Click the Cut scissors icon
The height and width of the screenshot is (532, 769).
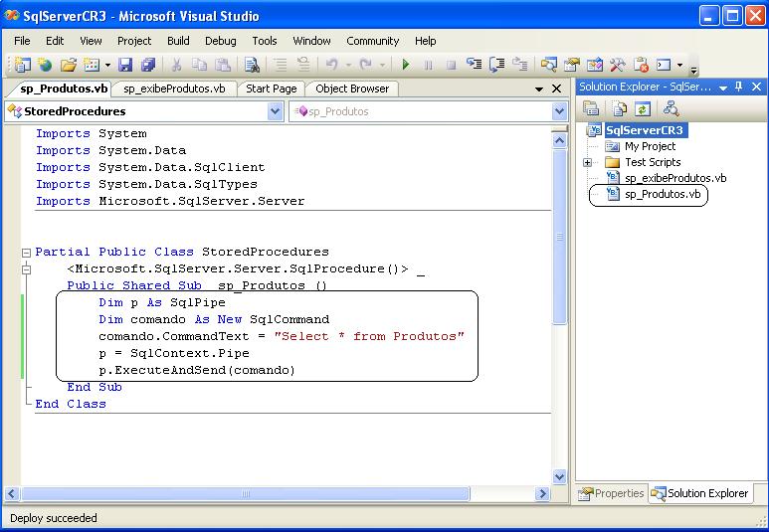pos(176,65)
